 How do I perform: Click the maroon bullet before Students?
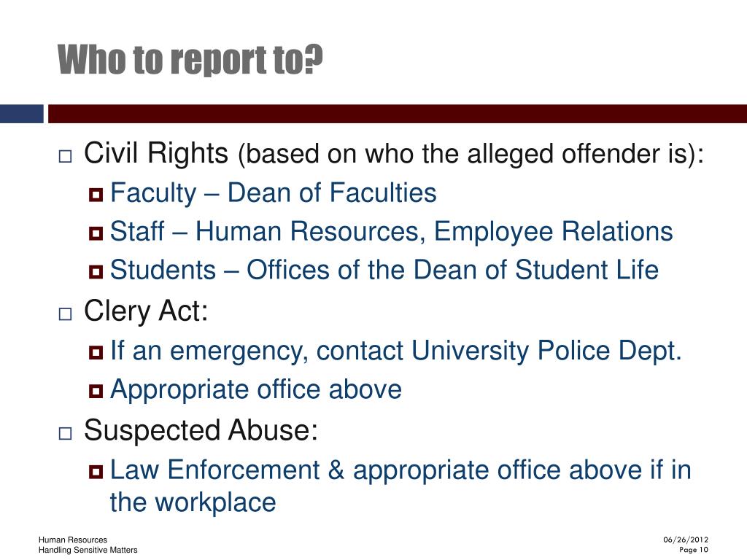(96, 272)
